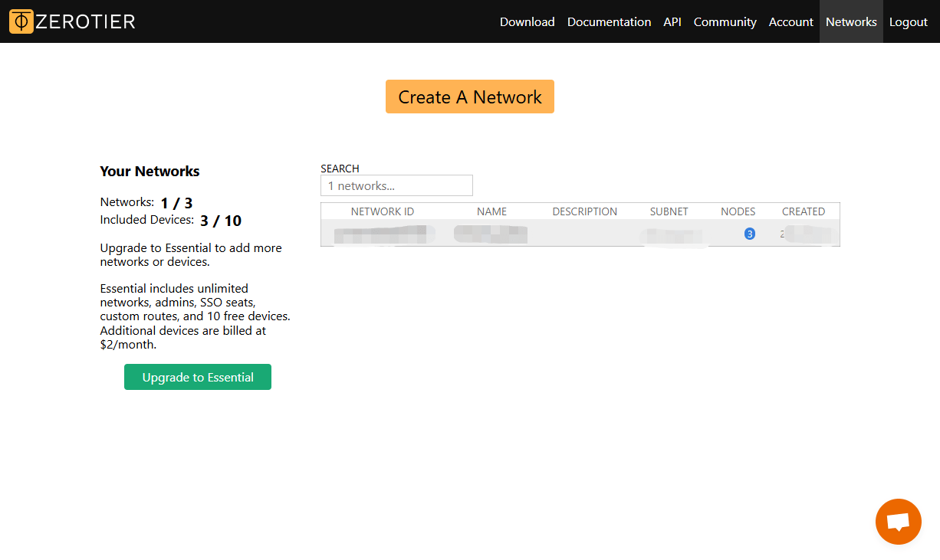
Task: Click the included devices count 3 / 10
Action: (221, 221)
